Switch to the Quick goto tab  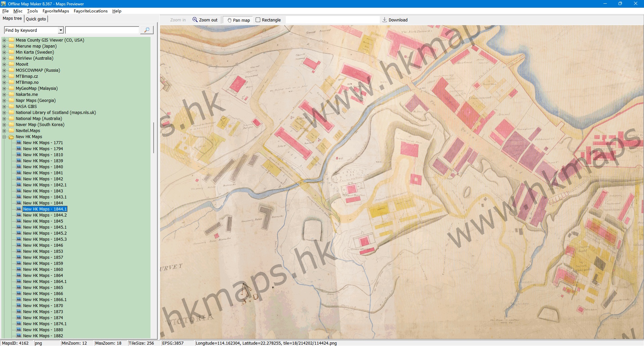click(36, 19)
